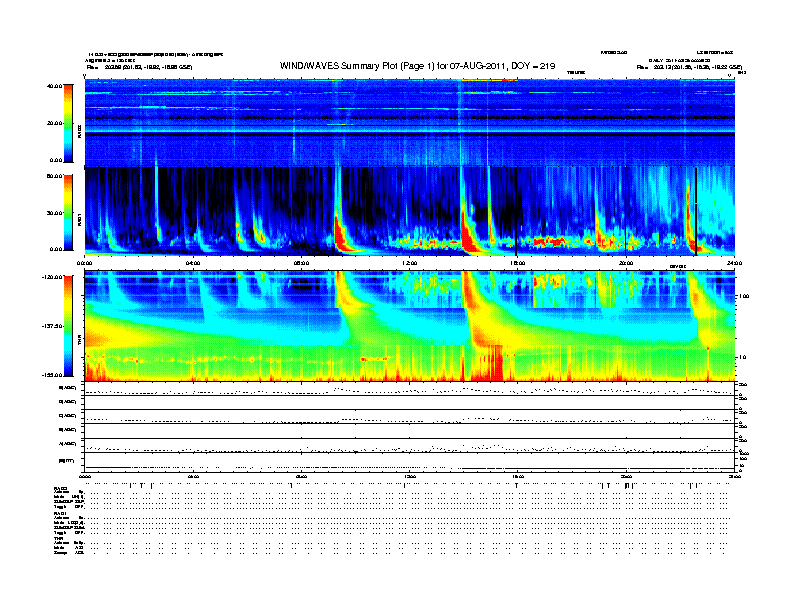Click the 04:00 tick label under RAD1 panel
Image resolution: width=792 pixels, height=612 pixels.
tap(193, 263)
